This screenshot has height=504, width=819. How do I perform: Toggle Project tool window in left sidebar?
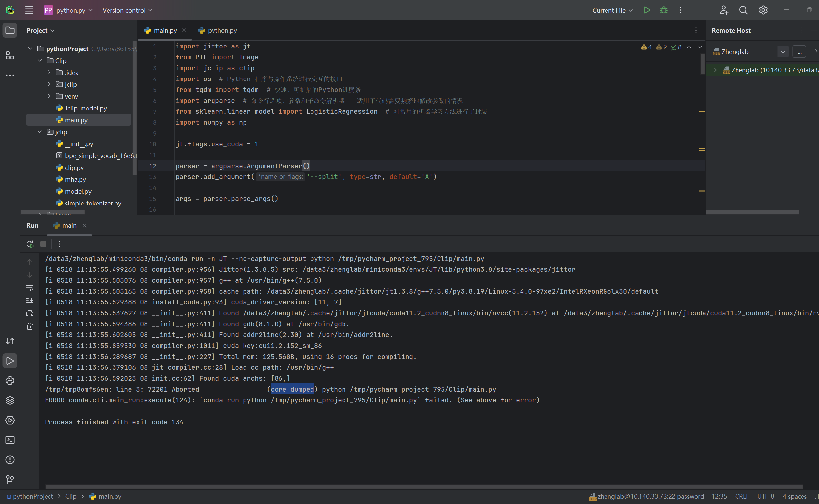(x=10, y=30)
